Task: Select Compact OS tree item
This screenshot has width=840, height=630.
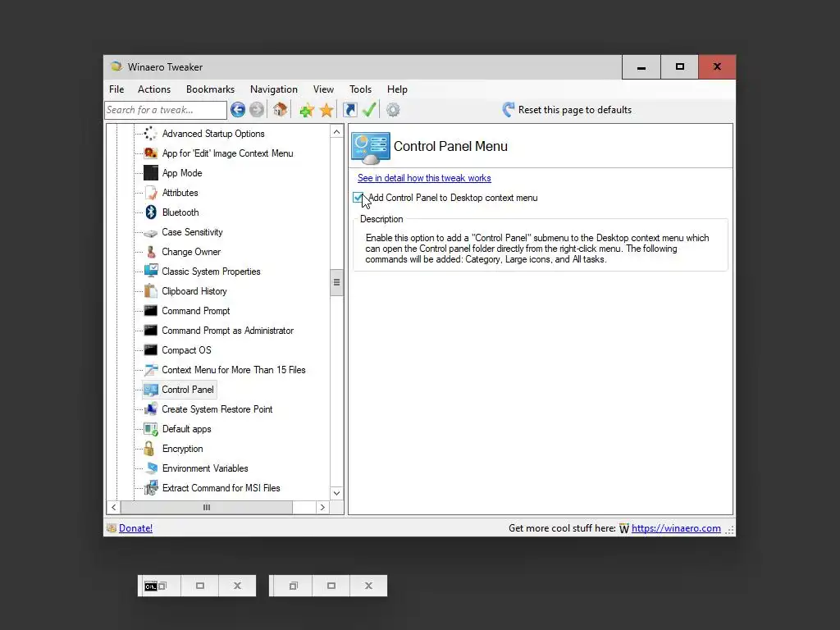Action: click(x=186, y=350)
